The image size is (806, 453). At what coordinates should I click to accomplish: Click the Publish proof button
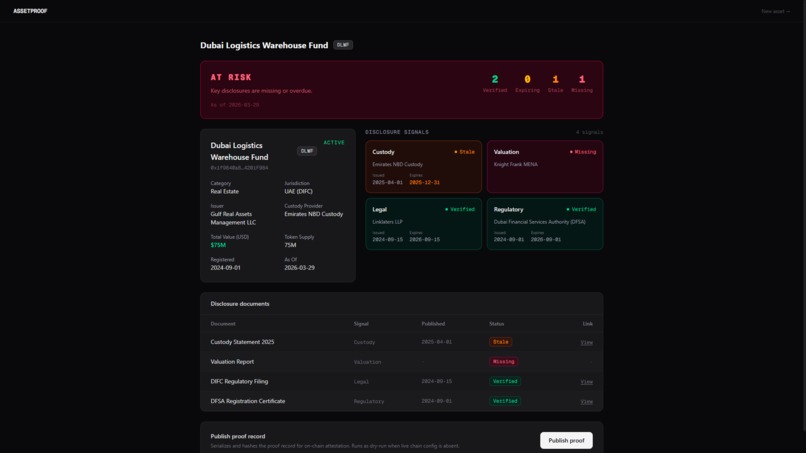[566, 441]
